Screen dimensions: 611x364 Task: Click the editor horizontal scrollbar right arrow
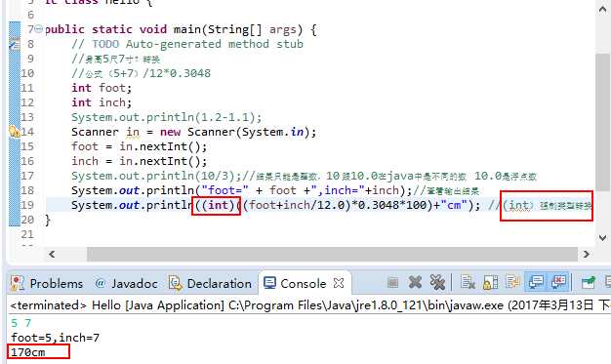coord(586,254)
